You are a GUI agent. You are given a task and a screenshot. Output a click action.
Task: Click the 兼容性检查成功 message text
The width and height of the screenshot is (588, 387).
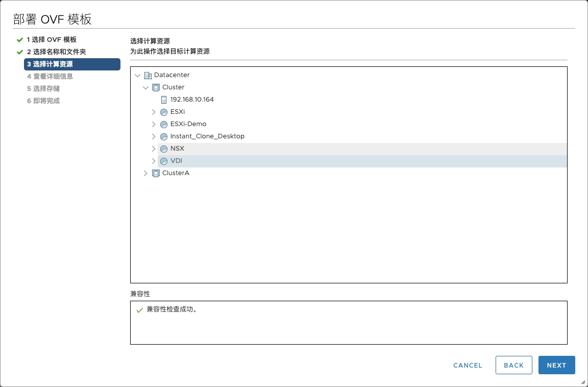coord(171,310)
